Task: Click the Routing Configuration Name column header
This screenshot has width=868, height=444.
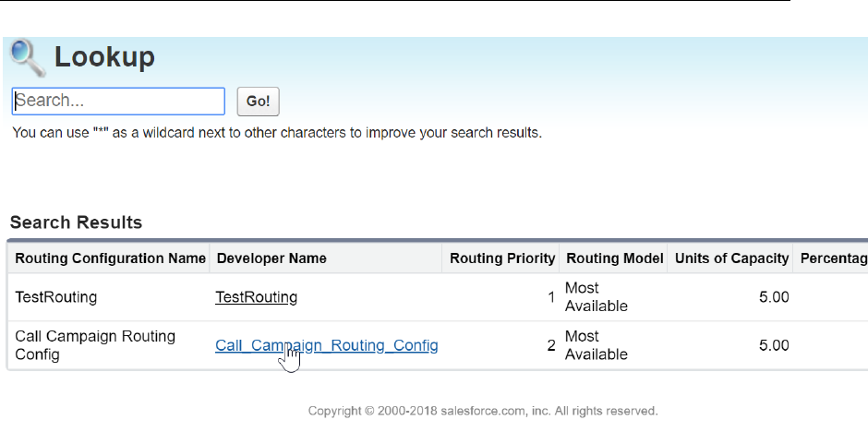Action: pyautogui.click(x=110, y=258)
